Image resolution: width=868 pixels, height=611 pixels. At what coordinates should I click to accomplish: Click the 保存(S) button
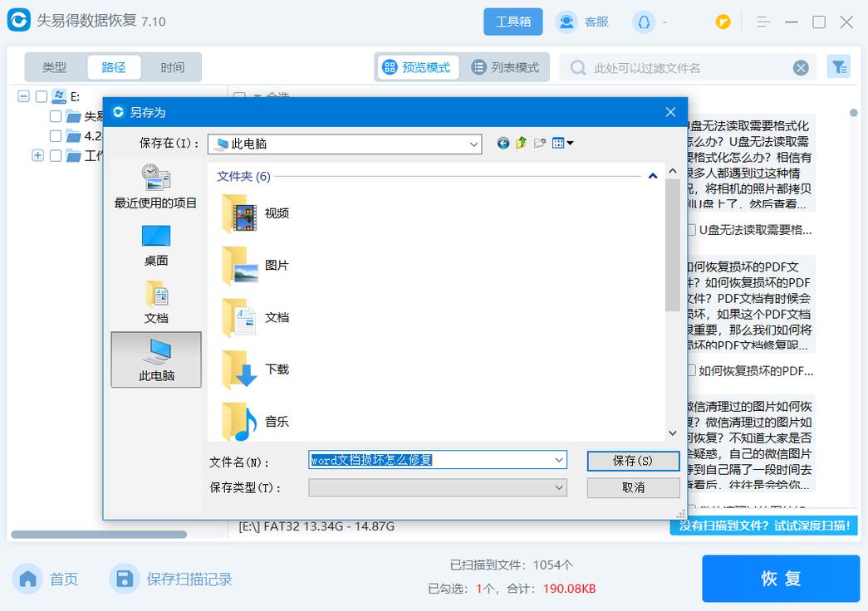click(x=633, y=461)
